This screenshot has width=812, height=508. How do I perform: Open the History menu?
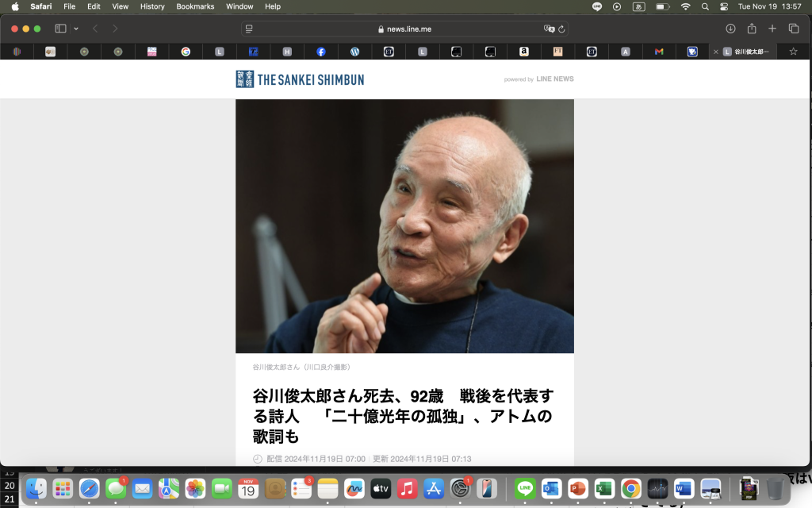coord(152,6)
